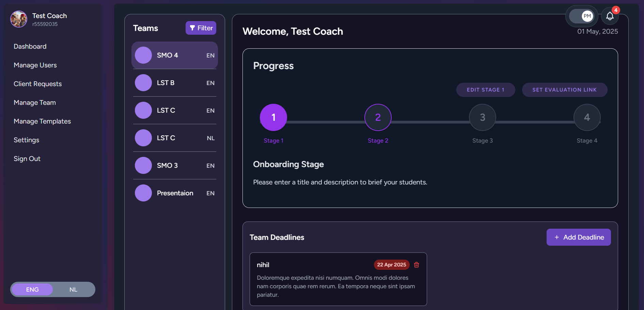Open the notifications bell icon
The width and height of the screenshot is (644, 310).
point(610,16)
